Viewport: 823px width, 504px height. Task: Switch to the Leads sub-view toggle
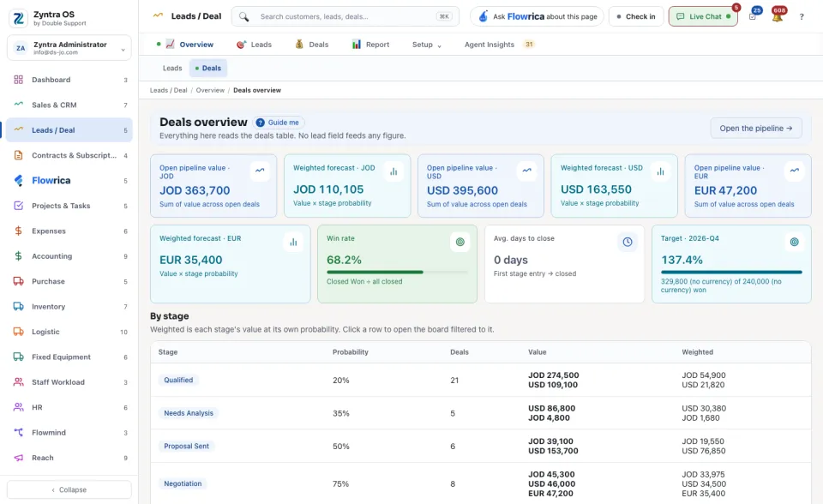pos(172,69)
